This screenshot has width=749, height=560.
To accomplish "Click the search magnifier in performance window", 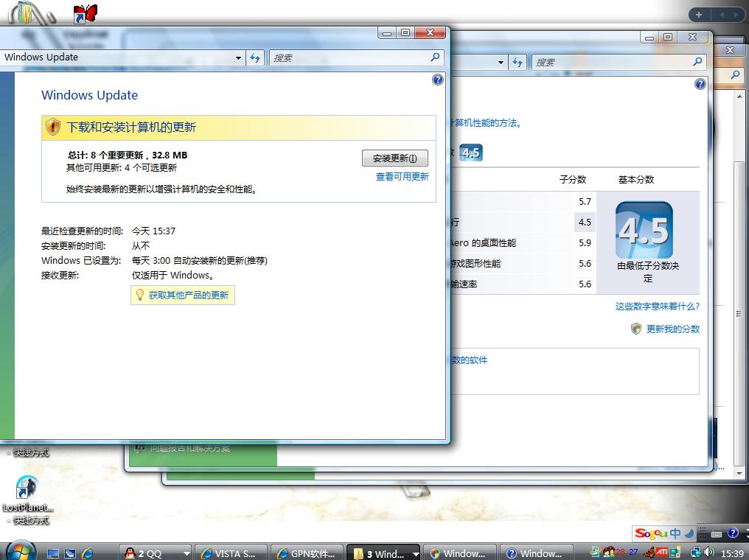I will click(x=697, y=62).
